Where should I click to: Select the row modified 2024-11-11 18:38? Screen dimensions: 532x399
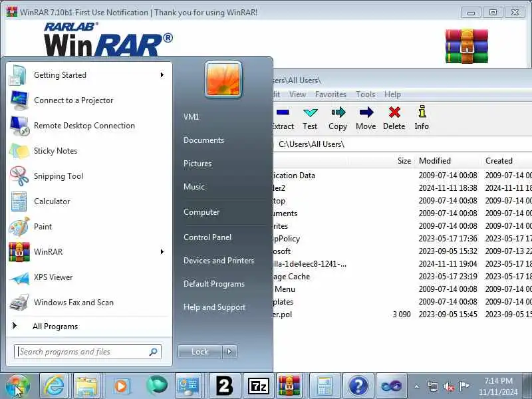coord(402,188)
